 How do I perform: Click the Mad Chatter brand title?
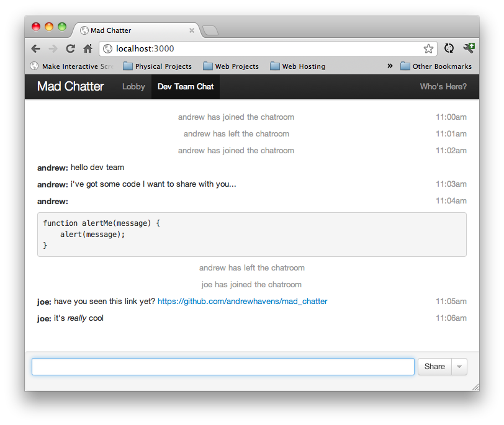click(70, 86)
